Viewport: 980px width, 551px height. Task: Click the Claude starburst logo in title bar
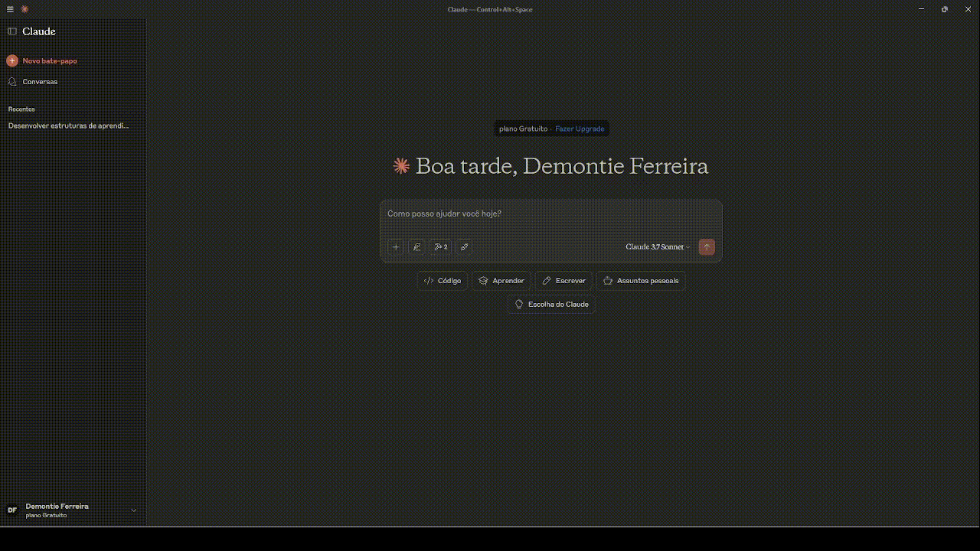(24, 9)
